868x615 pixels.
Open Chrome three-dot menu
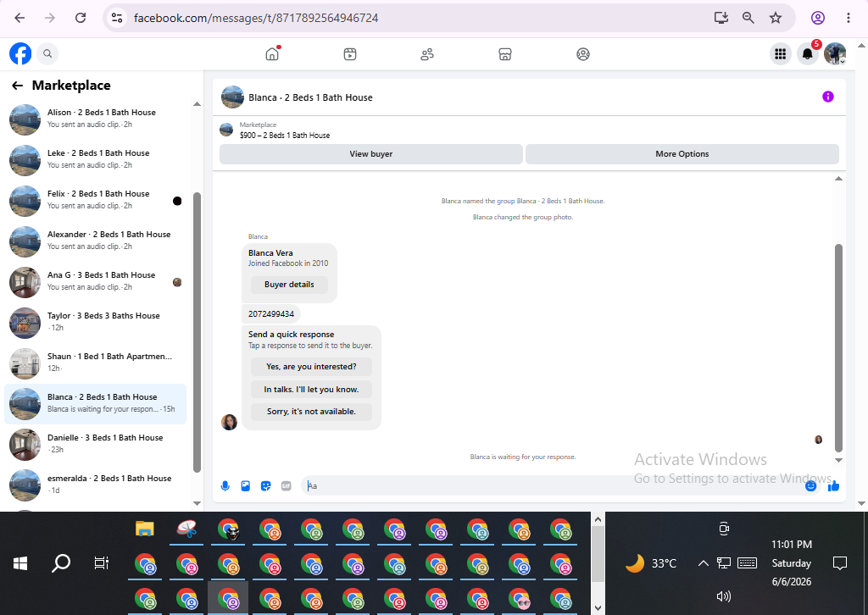[848, 18]
